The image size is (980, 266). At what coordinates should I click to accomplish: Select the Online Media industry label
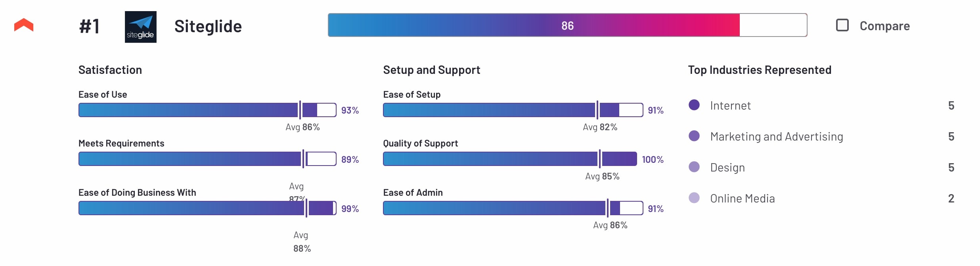click(x=742, y=199)
